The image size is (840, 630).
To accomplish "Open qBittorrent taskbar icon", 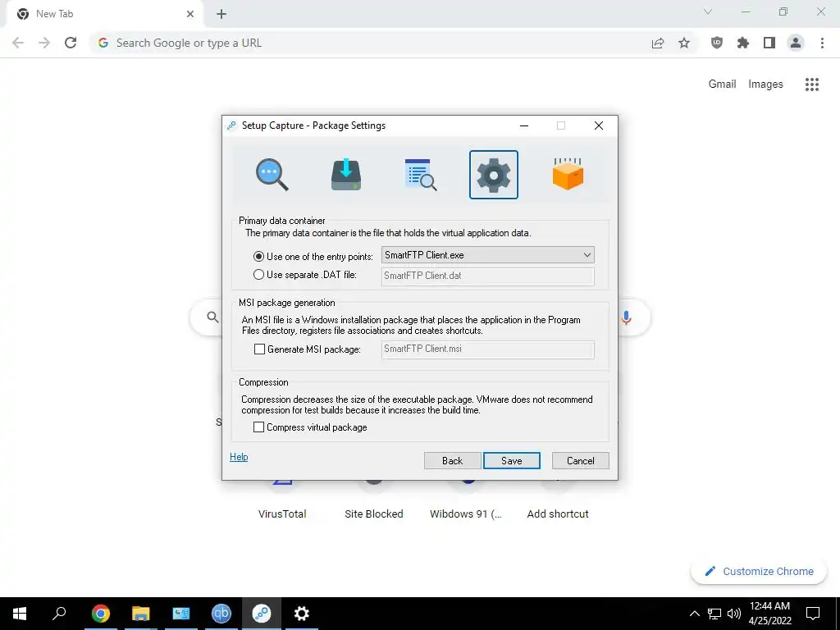I will point(221,614).
